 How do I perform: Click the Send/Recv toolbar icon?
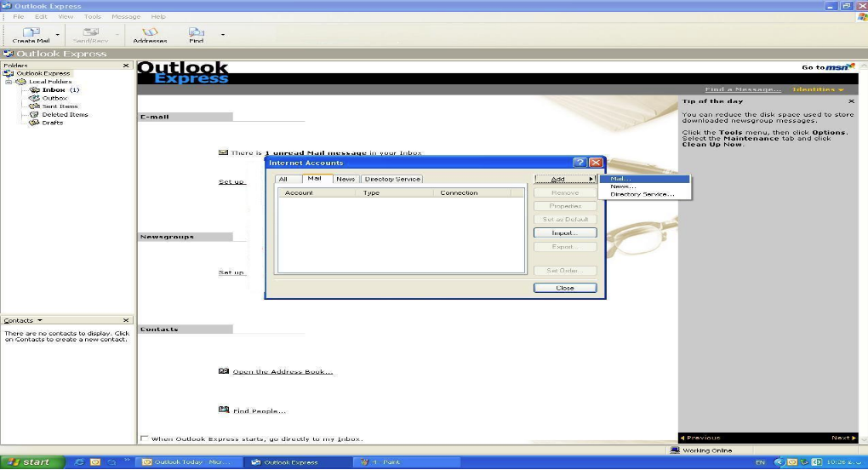point(91,32)
